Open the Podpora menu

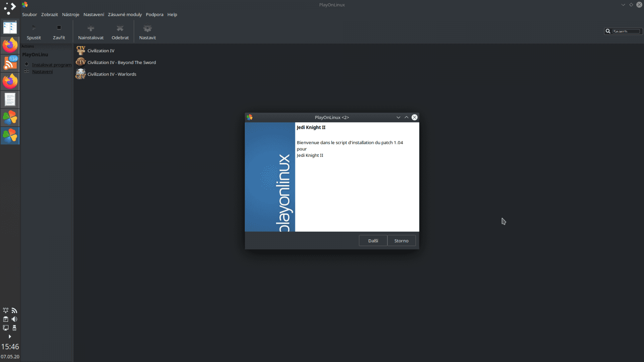155,14
